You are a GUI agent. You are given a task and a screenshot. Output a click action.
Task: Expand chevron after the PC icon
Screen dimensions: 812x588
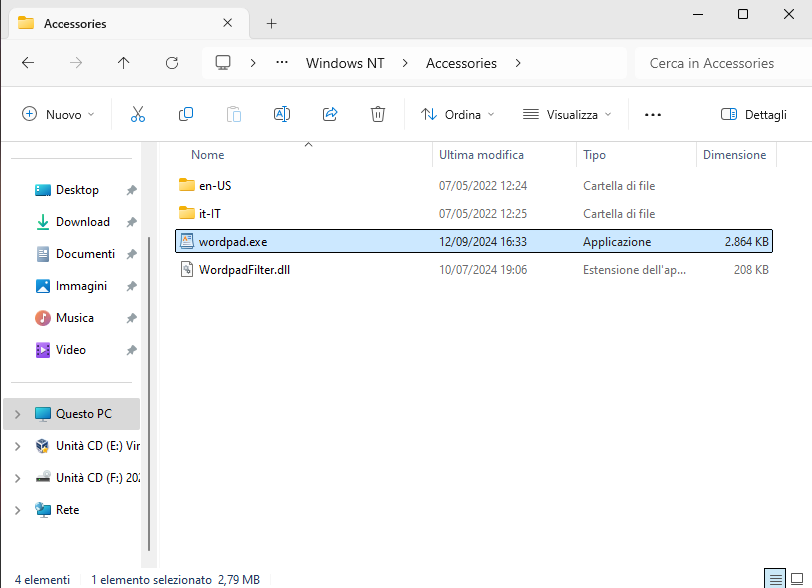click(253, 63)
